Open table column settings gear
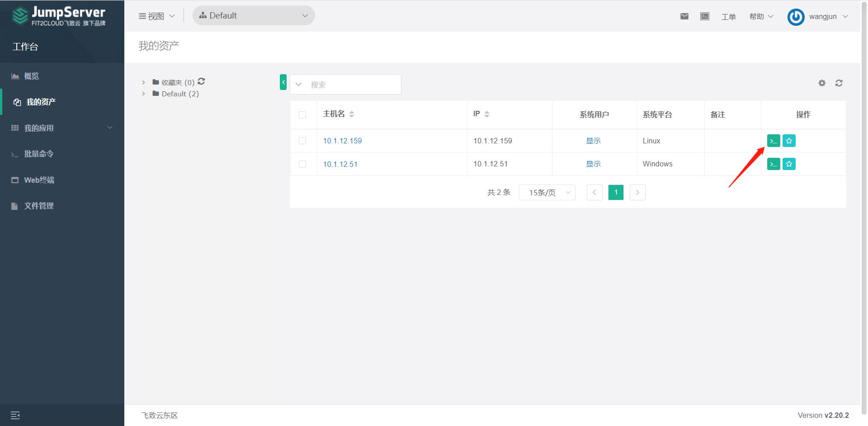868x426 pixels. point(821,83)
